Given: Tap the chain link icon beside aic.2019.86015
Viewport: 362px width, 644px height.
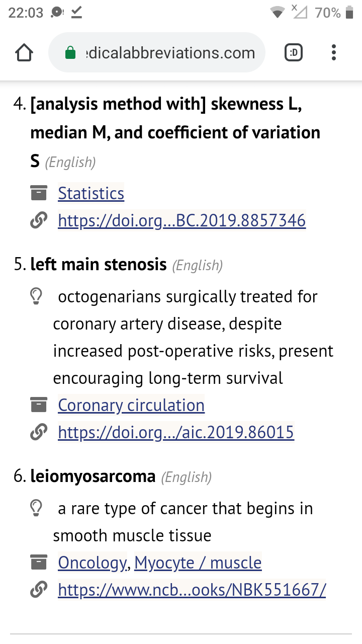Looking at the screenshot, I should coord(38,432).
